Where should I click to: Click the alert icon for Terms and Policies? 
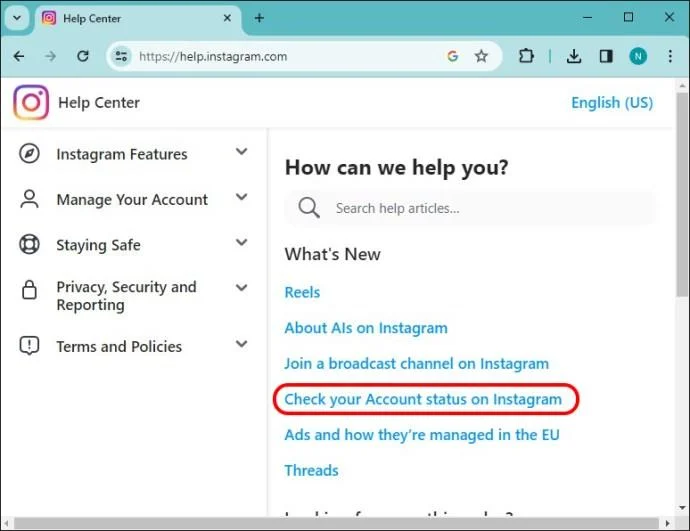[x=29, y=345]
